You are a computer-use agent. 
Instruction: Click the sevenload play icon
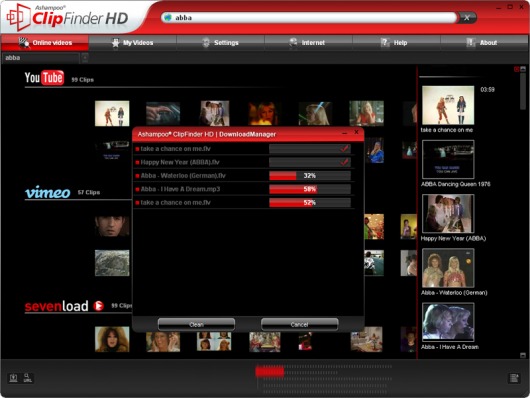[x=98, y=306]
